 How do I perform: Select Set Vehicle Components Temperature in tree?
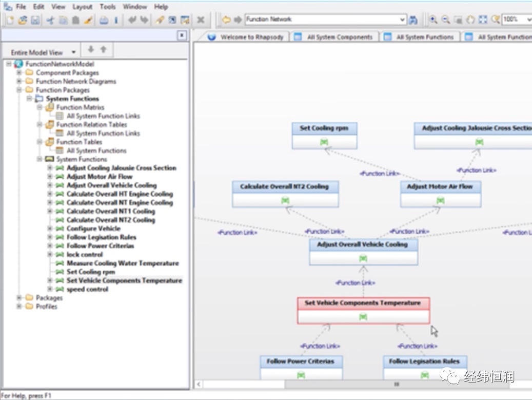tap(124, 280)
